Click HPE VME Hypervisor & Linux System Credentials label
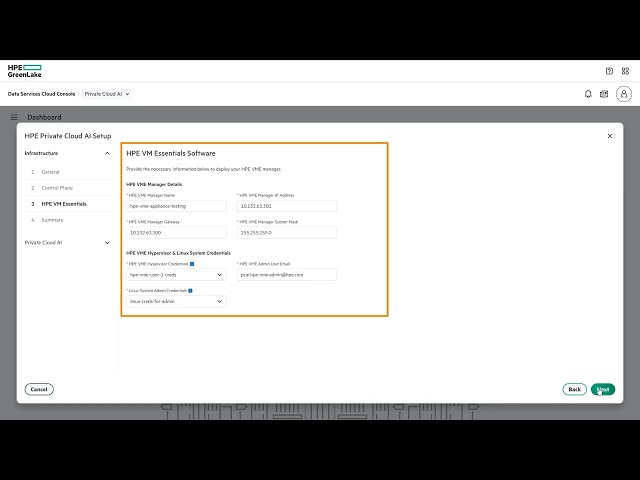 pyautogui.click(x=178, y=253)
